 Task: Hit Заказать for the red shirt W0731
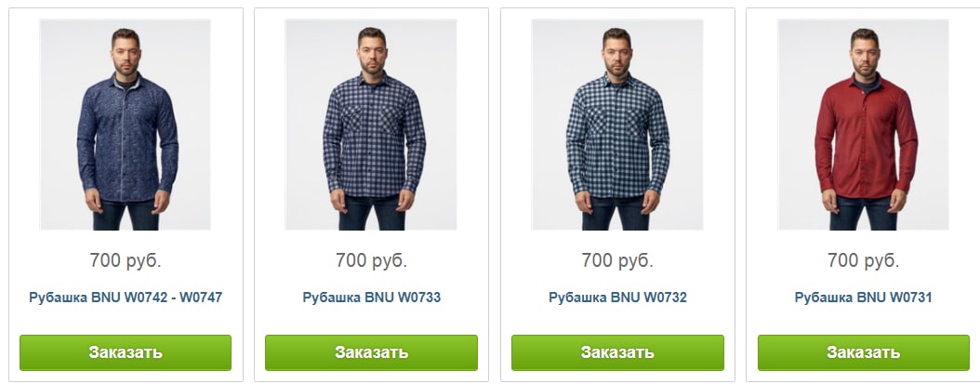click(x=864, y=352)
